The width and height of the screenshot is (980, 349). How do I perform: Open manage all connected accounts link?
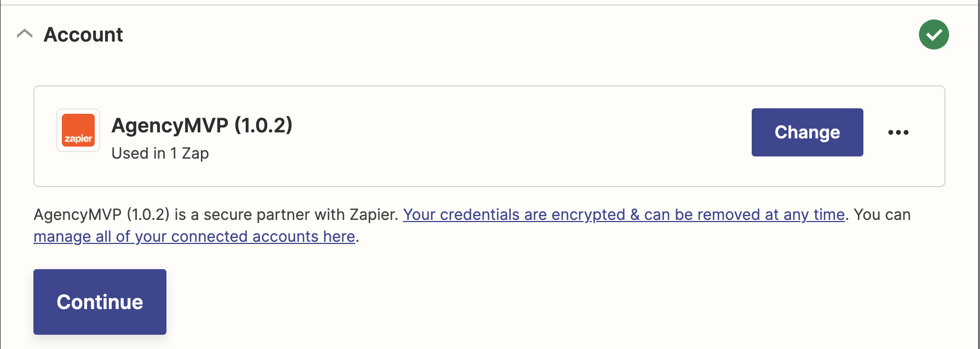(x=194, y=236)
